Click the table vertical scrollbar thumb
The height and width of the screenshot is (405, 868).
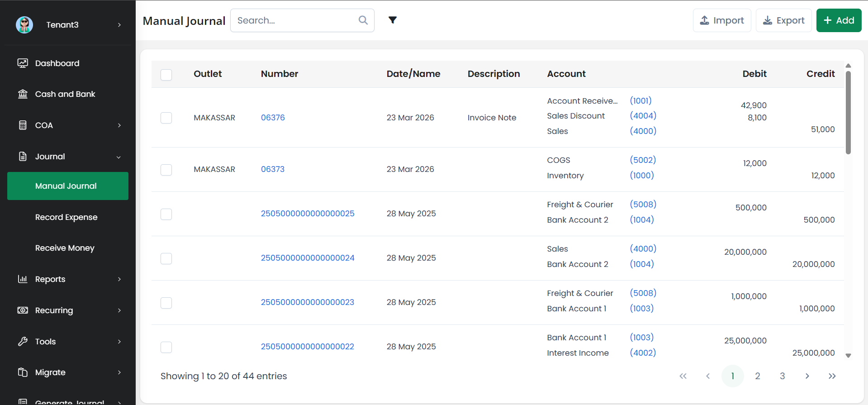(x=849, y=113)
